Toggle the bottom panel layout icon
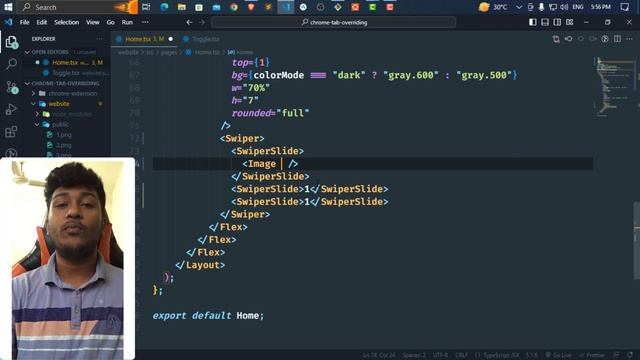 pyautogui.click(x=545, y=22)
